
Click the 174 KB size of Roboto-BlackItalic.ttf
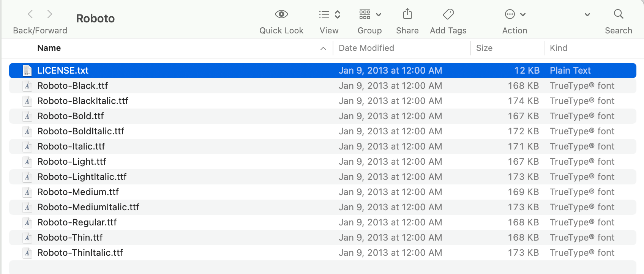coord(523,101)
